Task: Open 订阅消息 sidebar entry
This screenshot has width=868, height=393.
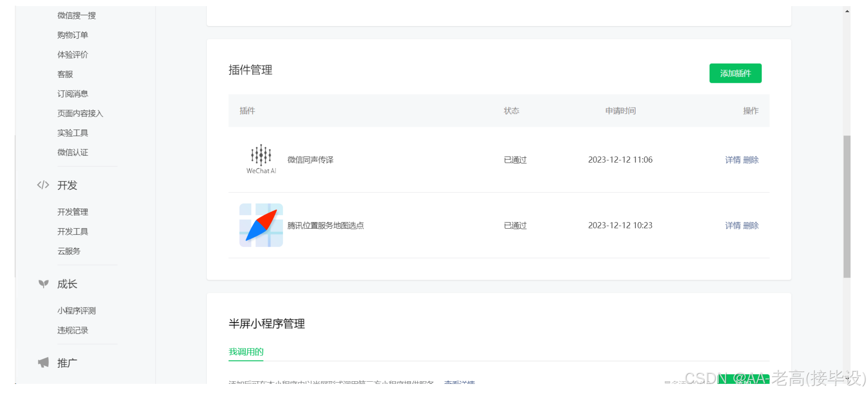Action: [73, 94]
